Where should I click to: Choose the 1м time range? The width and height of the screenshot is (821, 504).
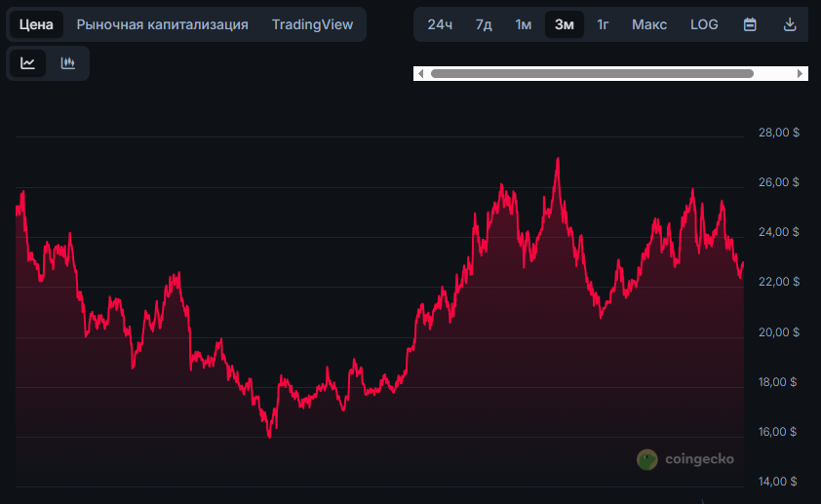point(524,24)
